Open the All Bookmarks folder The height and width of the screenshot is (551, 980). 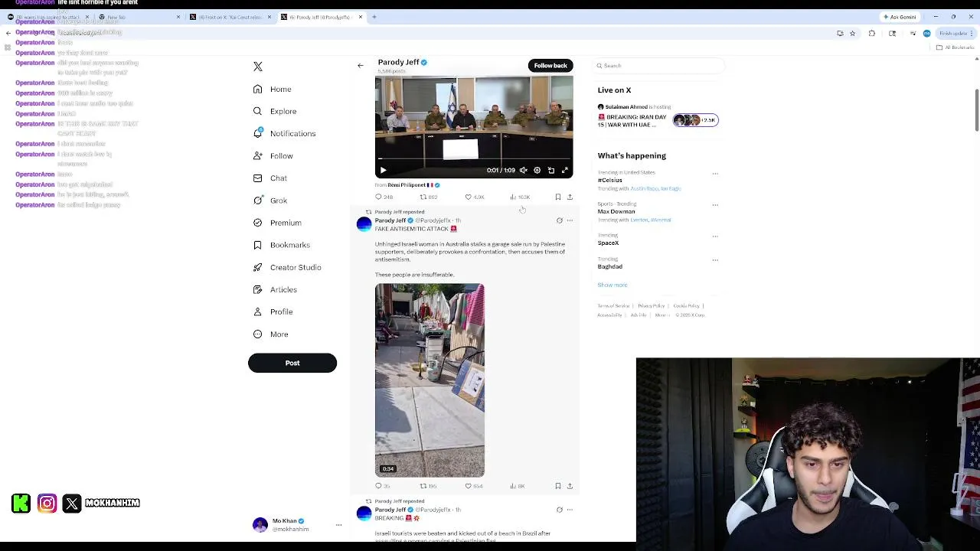[x=955, y=47]
